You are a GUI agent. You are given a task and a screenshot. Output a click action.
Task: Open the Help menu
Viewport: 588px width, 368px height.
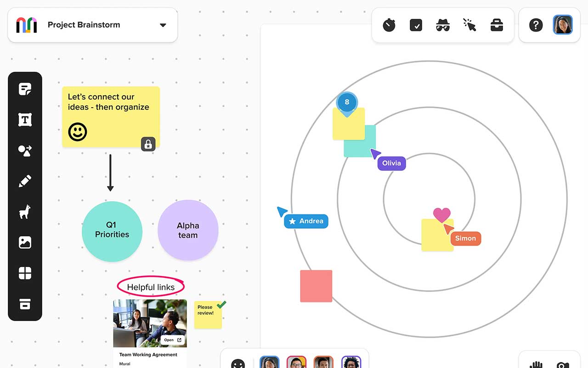coord(536,25)
